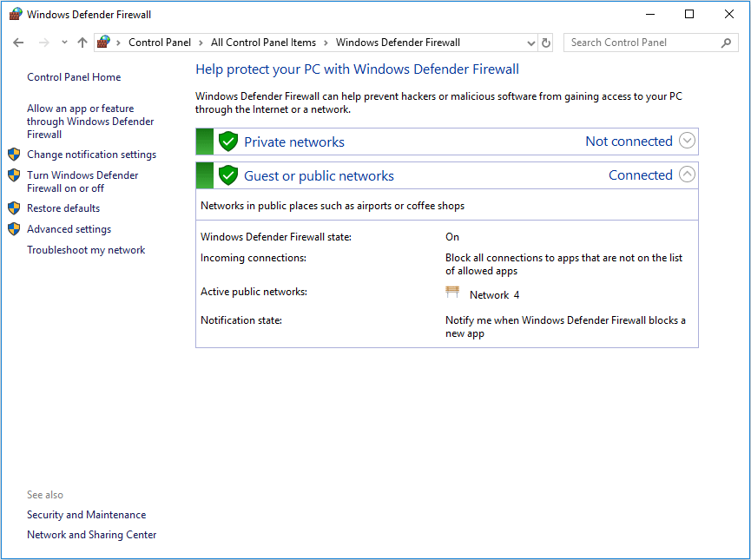This screenshot has height=560, width=751.
Task: Select Windows Defender Firewall breadcrumb
Action: point(398,43)
